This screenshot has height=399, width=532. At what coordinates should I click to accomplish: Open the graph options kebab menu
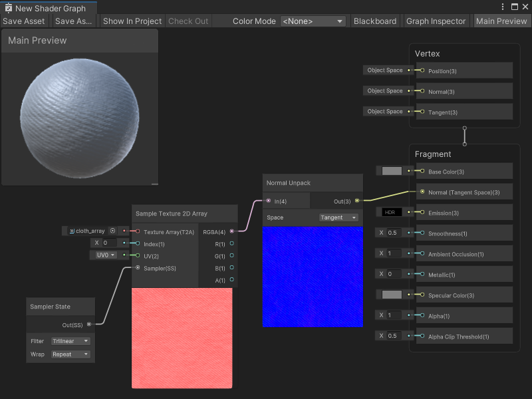[503, 6]
